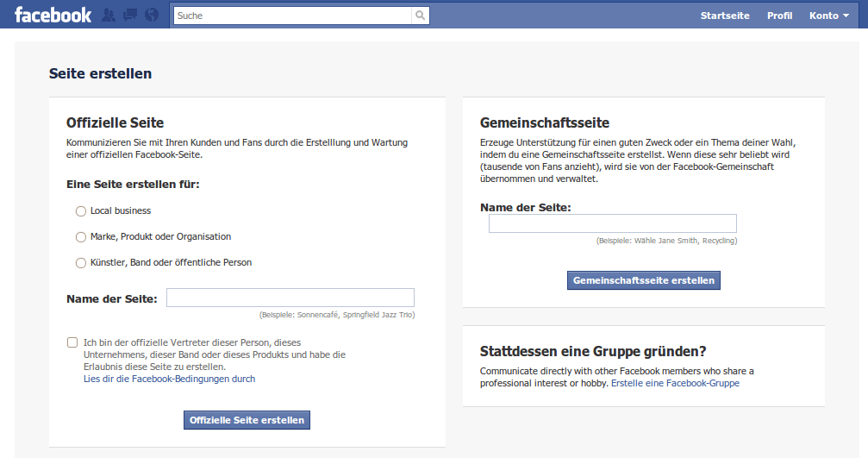Click example text Sonnencafé, Springfield Jazz Trio
This screenshot has height=458, width=868.
click(x=337, y=315)
